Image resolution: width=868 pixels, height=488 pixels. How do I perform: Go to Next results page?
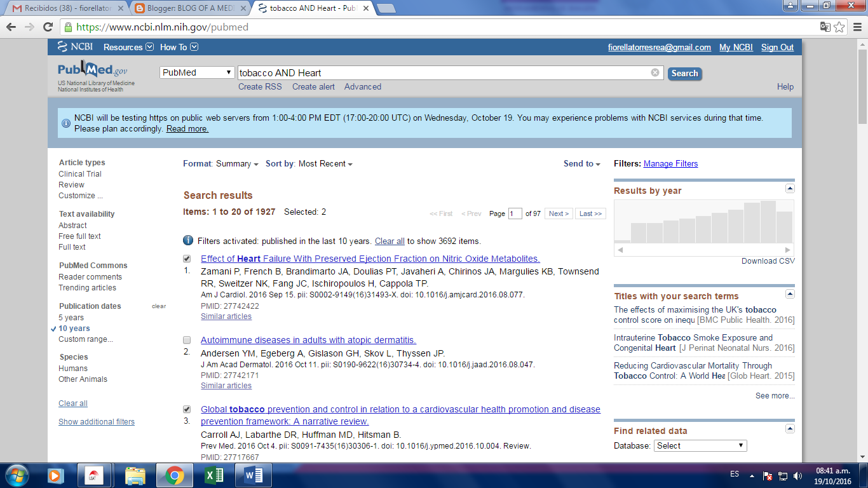click(x=559, y=213)
